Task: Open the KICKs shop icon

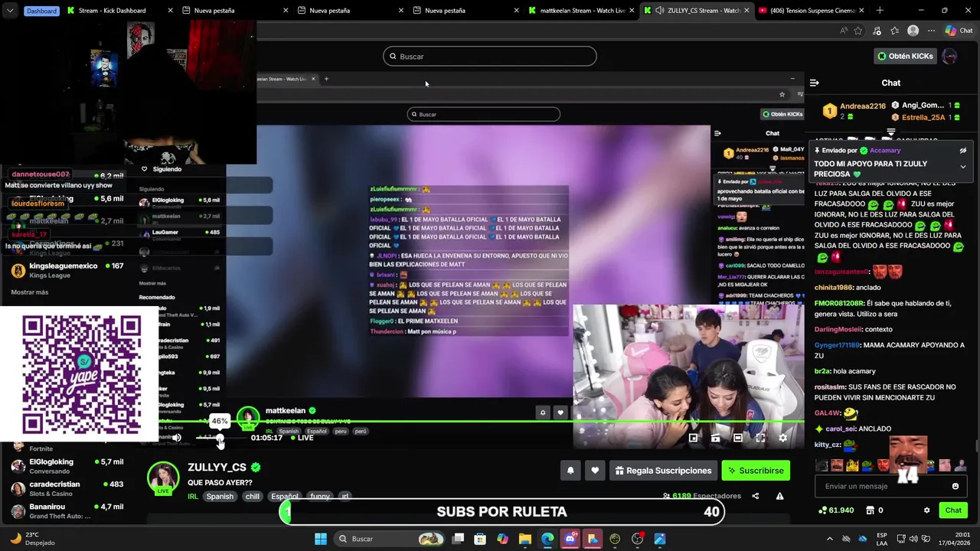Action: point(871,510)
